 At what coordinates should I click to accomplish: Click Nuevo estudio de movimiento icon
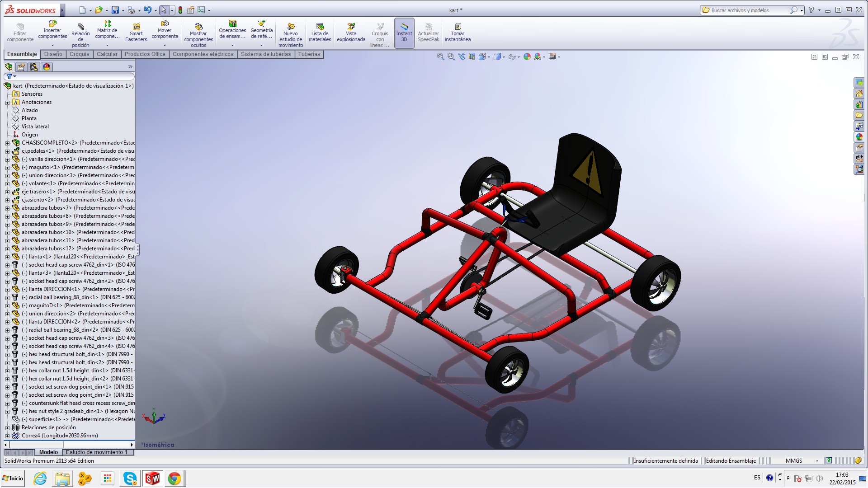291,27
